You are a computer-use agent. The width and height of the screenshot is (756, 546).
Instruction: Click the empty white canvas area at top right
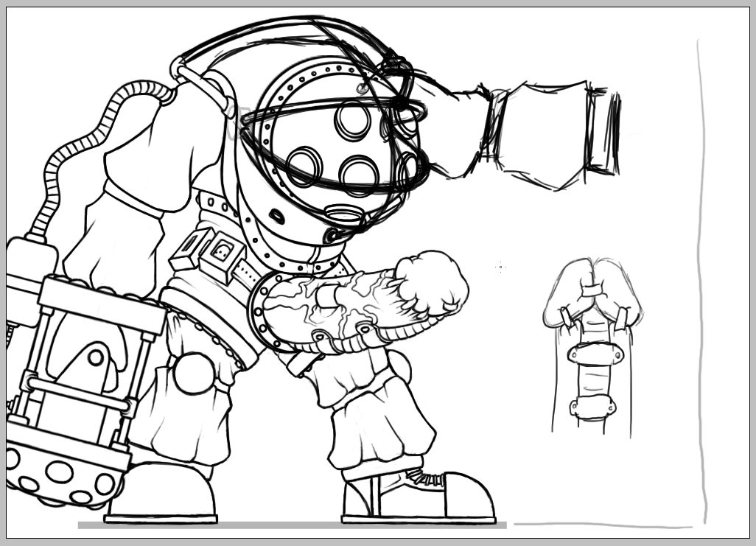663,44
